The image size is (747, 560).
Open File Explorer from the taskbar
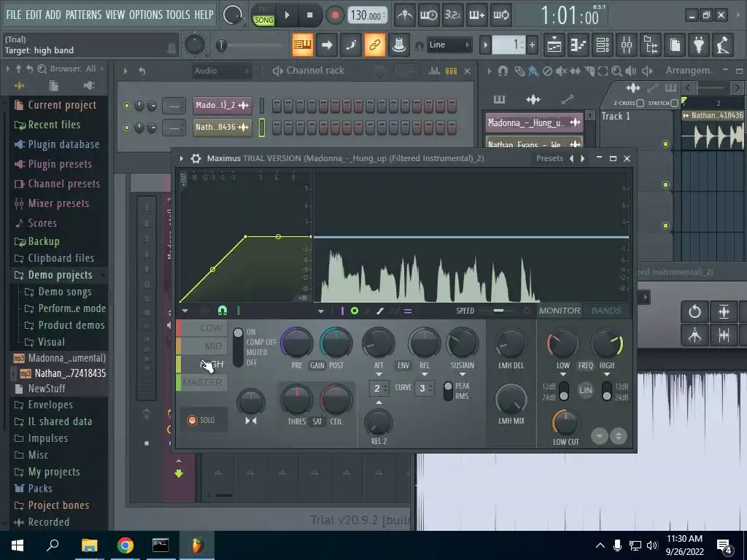coord(89,545)
